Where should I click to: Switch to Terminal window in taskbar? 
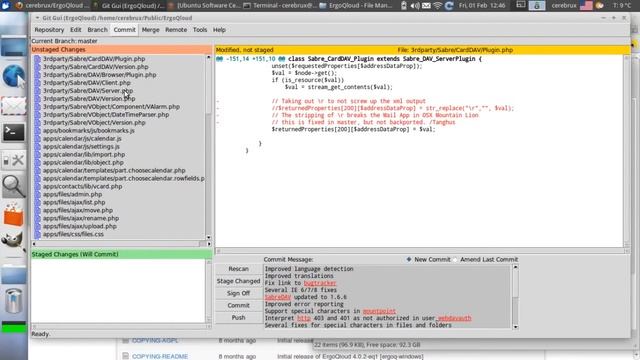[x=279, y=6]
